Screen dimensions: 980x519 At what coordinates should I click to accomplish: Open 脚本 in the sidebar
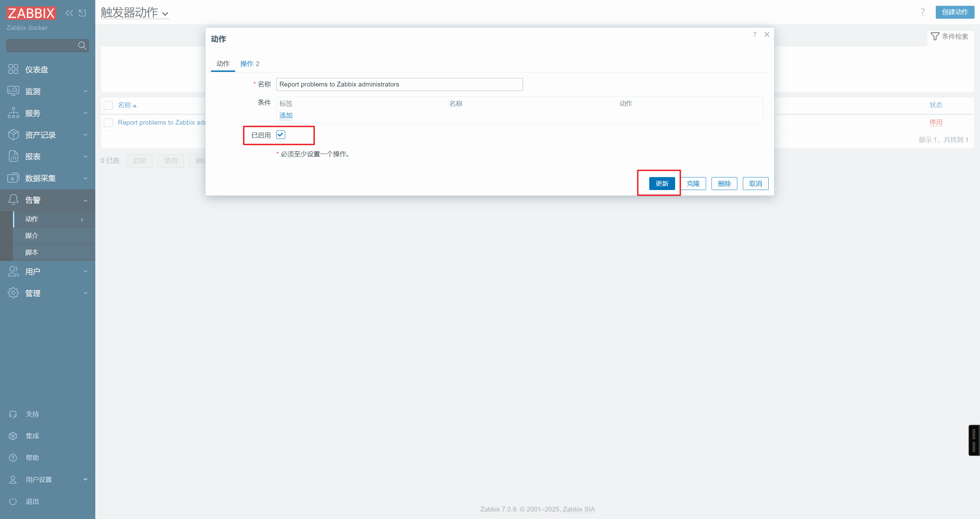[32, 252]
